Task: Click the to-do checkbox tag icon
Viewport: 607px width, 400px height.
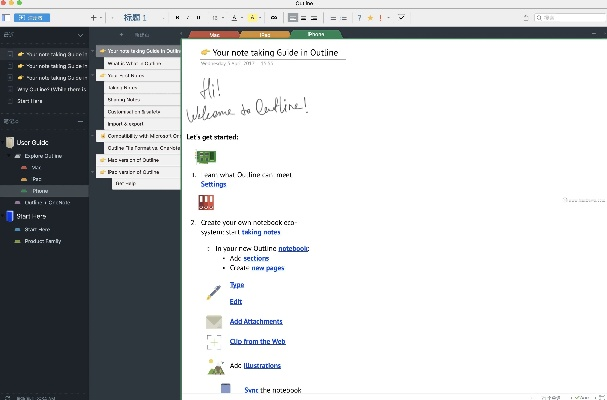Action: (401, 17)
